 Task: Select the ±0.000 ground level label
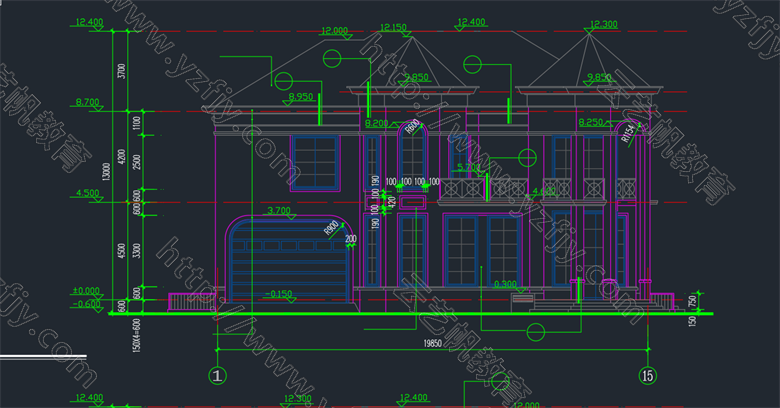(86, 291)
